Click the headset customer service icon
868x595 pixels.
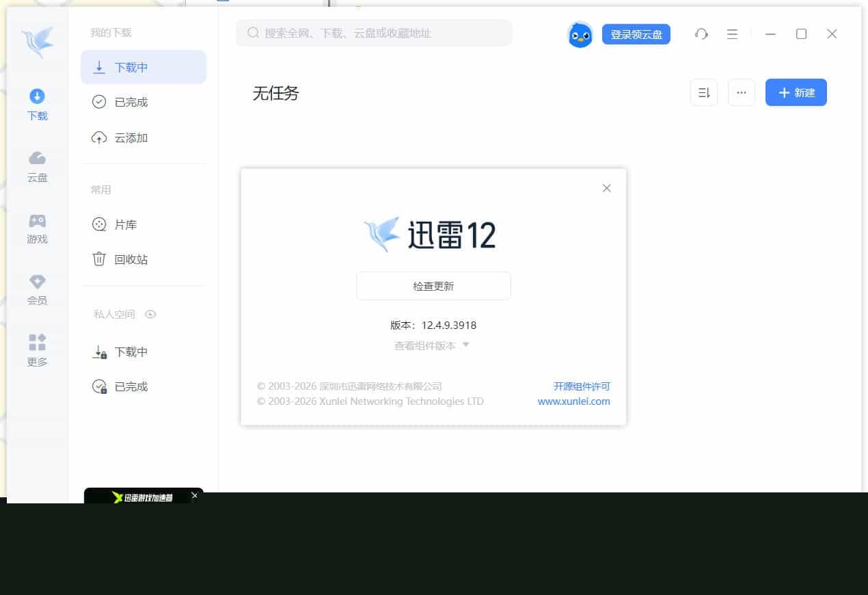701,34
